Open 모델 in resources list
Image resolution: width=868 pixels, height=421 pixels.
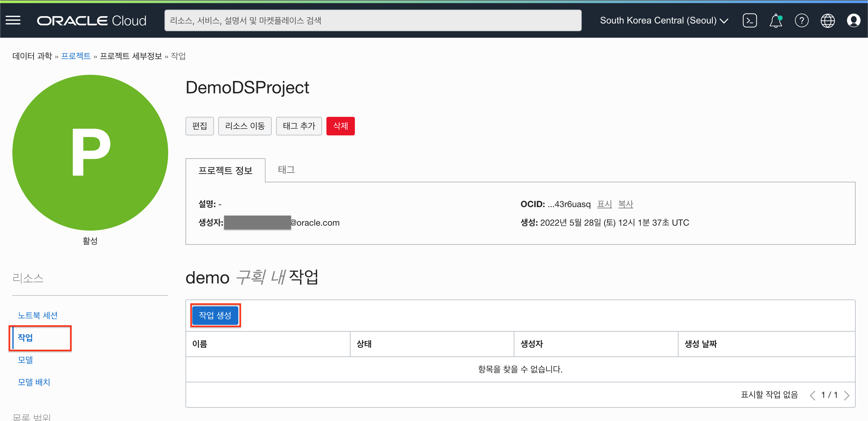click(x=25, y=360)
